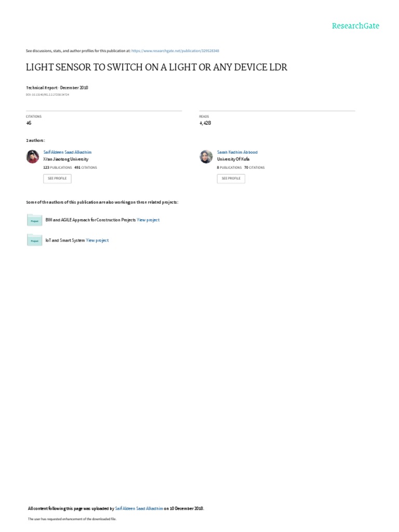The width and height of the screenshot is (399, 532).
Task: Click the IoT and Smart System folder icon
Action: (x=34, y=240)
